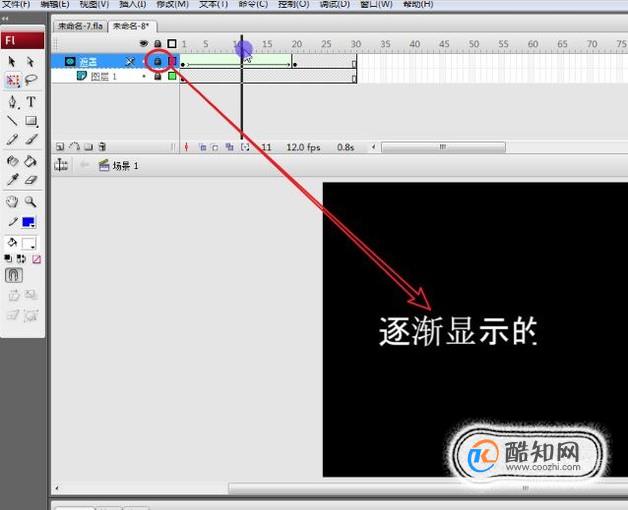Select the Hand tool
Image resolution: width=628 pixels, height=510 pixels.
pyautogui.click(x=12, y=201)
